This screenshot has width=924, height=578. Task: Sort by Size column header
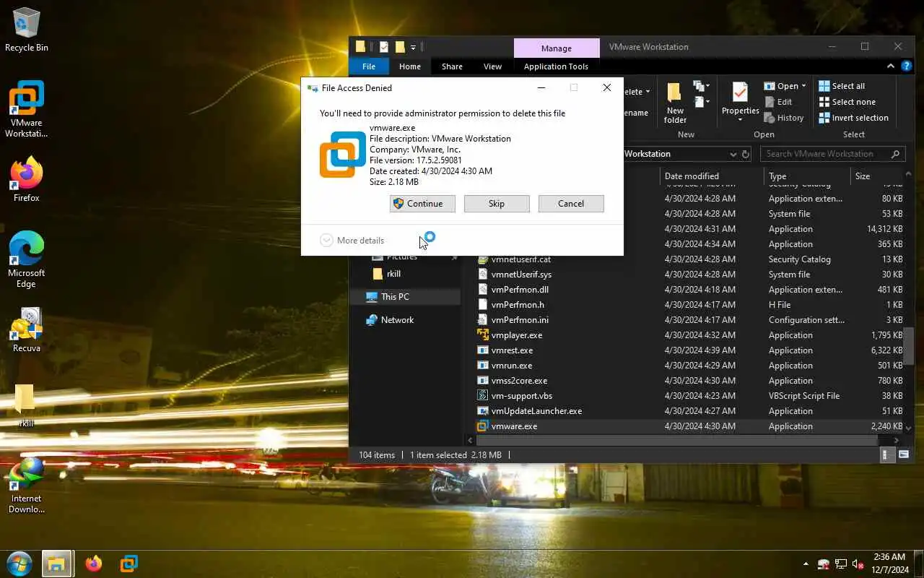[877, 176]
